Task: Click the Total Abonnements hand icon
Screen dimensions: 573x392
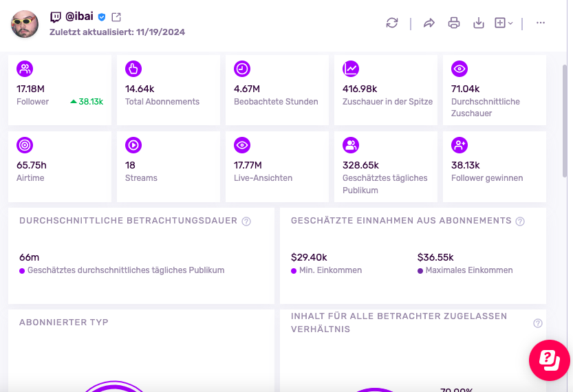Action: [x=133, y=69]
